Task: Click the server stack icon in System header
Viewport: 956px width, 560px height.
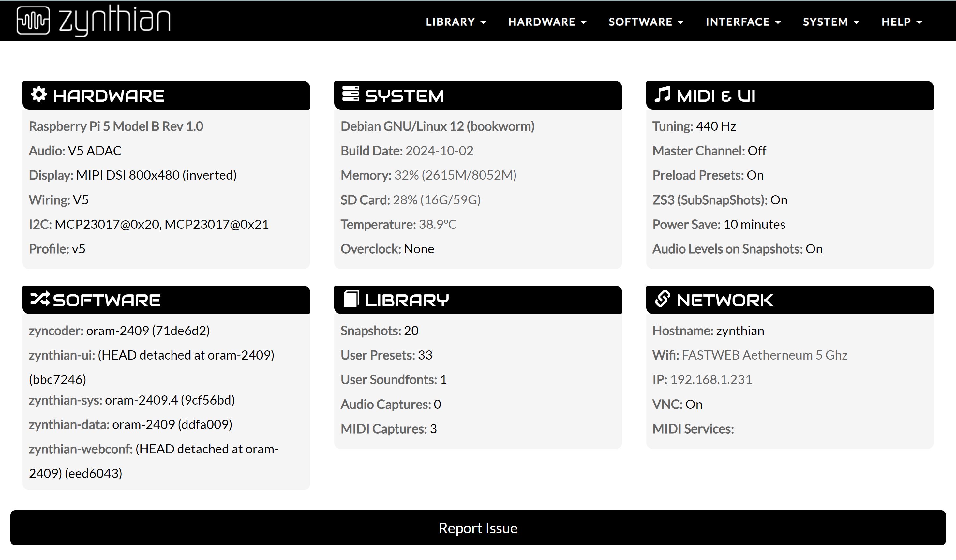Action: [351, 94]
